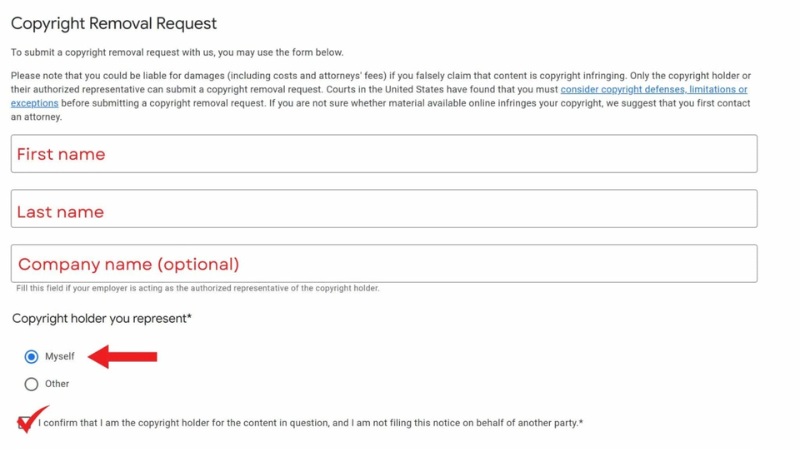The image size is (800, 450).
Task: Click the 'Myself' option label text
Action: [59, 357]
